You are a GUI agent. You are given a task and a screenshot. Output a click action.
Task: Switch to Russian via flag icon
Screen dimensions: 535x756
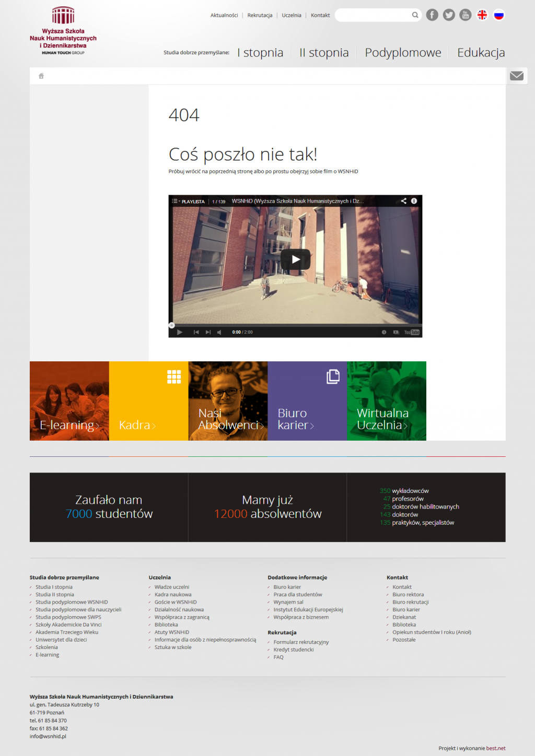[x=499, y=15]
